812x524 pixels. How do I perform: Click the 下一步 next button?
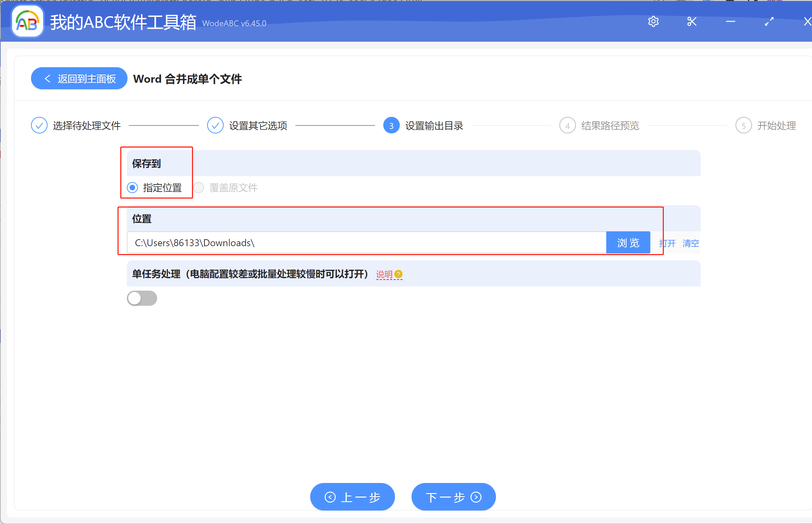(x=453, y=497)
